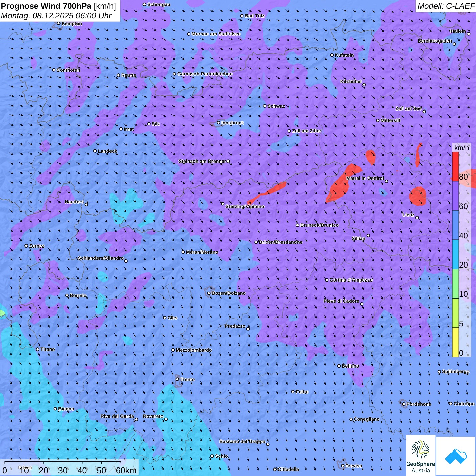Click the cyan 20 km/h legend segment

[455, 255]
